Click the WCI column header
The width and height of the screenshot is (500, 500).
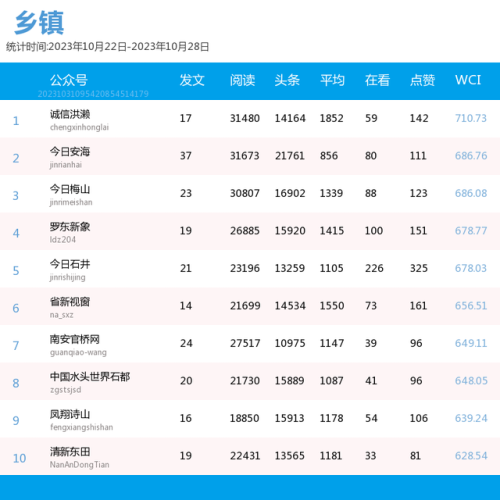(x=468, y=80)
